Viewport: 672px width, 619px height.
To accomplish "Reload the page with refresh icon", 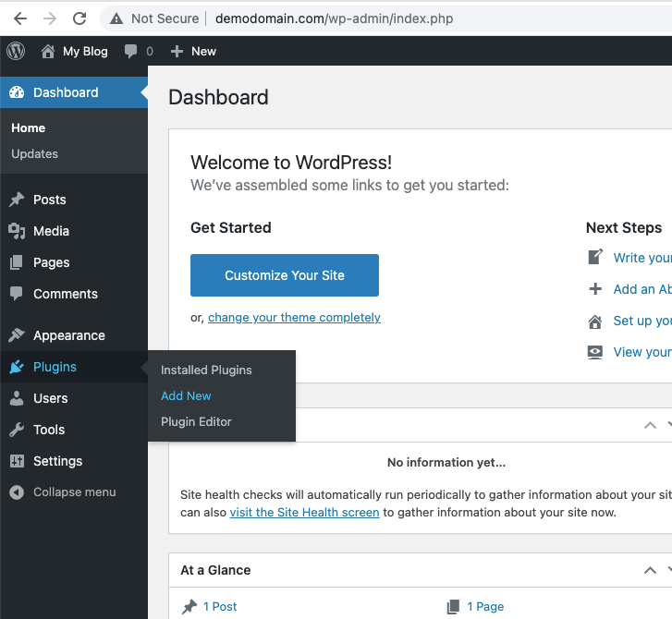I will click(79, 18).
